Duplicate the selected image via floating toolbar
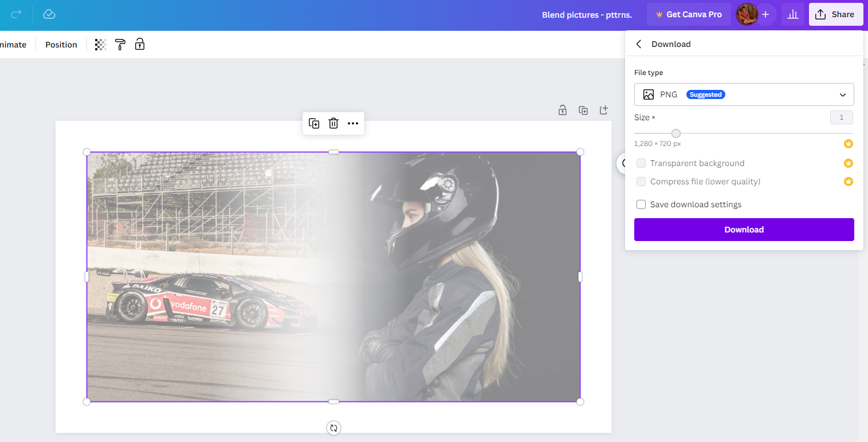 pyautogui.click(x=314, y=123)
